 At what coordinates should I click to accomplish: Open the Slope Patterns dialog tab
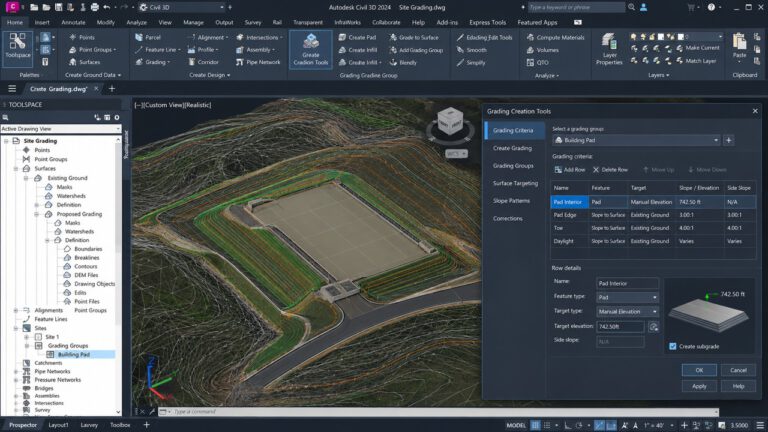tap(511, 201)
